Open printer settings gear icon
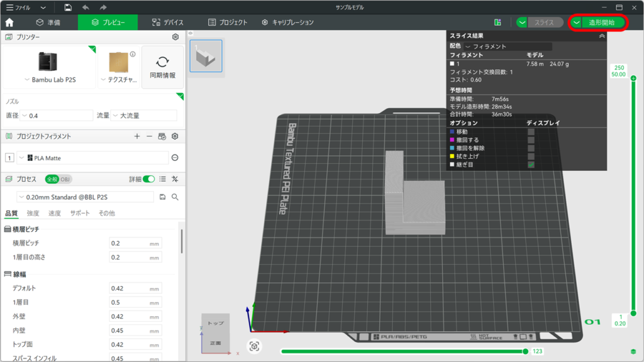The image size is (644, 362). coord(175,37)
